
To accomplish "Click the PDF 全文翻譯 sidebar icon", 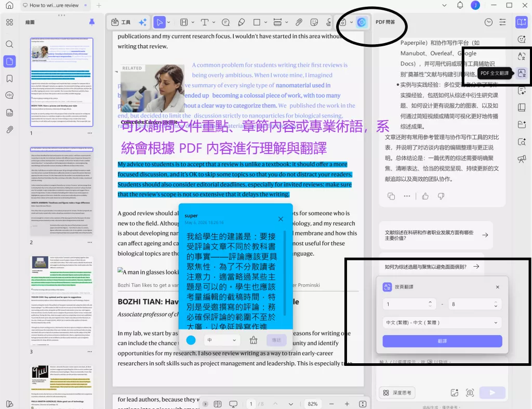I will coord(522,73).
